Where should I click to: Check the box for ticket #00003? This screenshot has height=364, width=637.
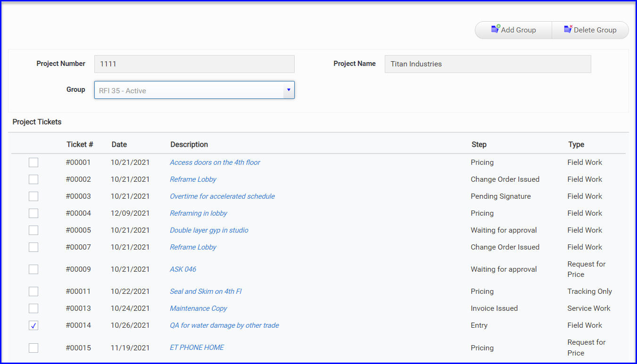click(33, 196)
